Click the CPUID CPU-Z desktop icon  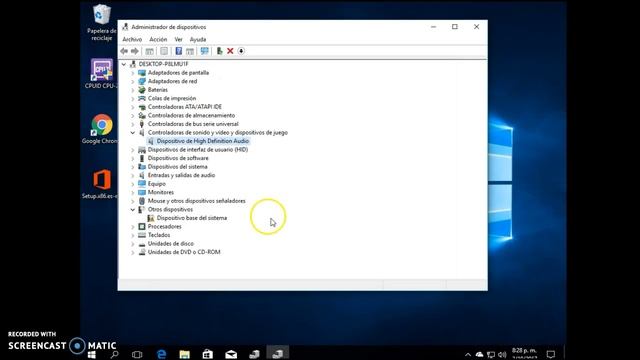click(101, 73)
